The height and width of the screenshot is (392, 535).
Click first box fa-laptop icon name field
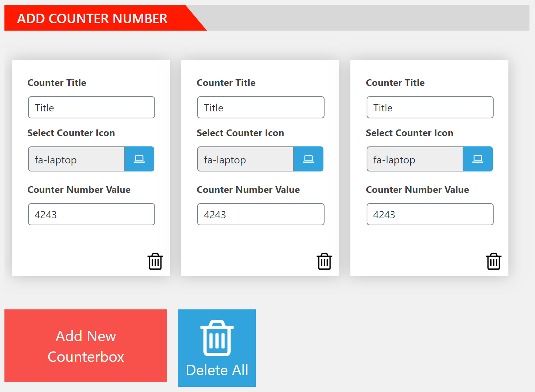pyautogui.click(x=76, y=159)
